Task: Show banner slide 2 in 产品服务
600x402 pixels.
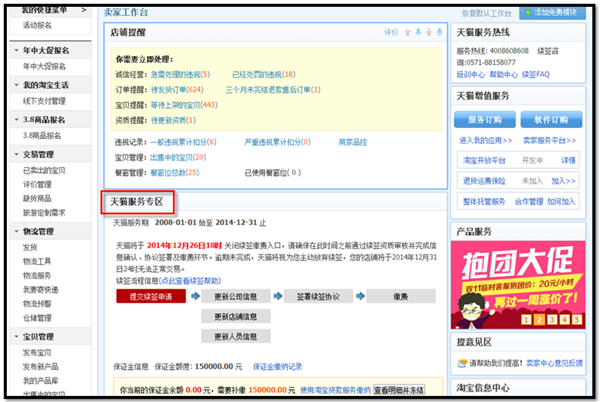Action: tap(539, 319)
